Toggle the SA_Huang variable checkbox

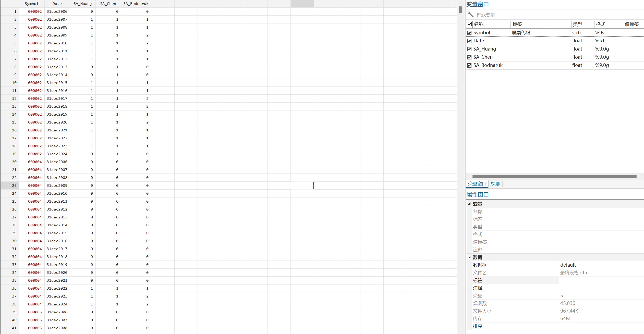click(x=469, y=49)
